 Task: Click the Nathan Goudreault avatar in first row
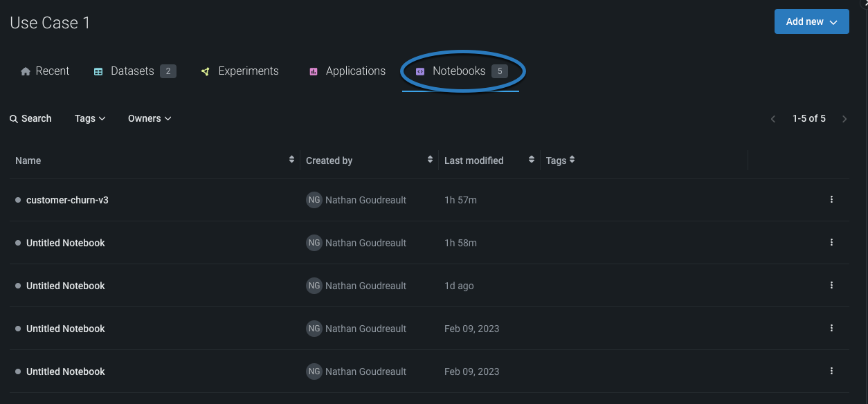tap(314, 200)
